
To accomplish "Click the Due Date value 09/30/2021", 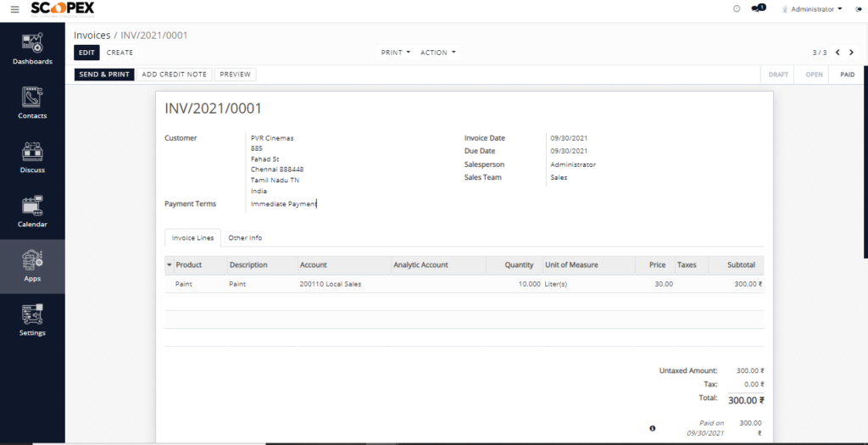I will 569,151.
